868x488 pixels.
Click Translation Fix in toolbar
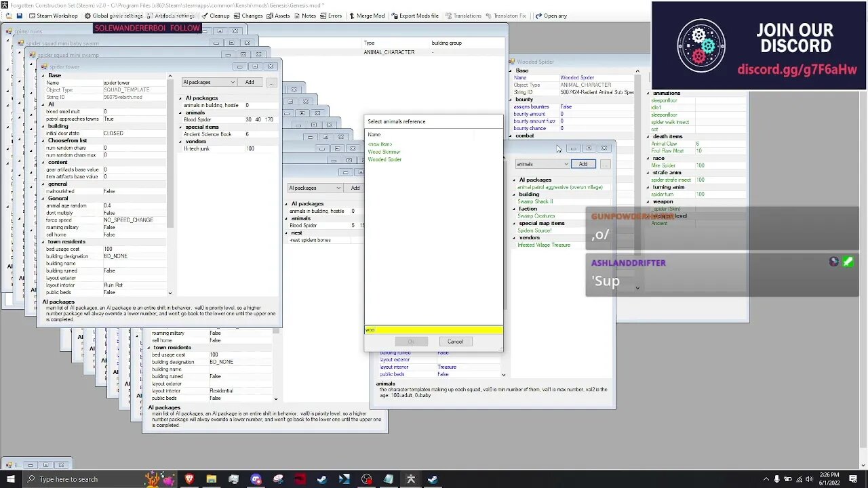505,16
